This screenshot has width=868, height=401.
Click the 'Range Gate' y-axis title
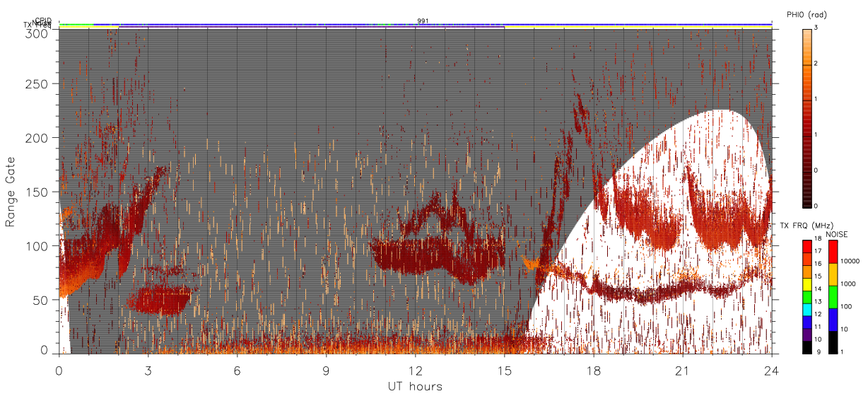[x=11, y=192]
